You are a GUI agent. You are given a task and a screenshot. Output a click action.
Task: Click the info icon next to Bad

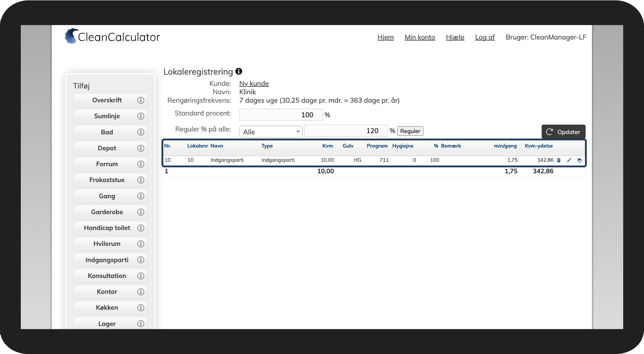[x=141, y=132]
